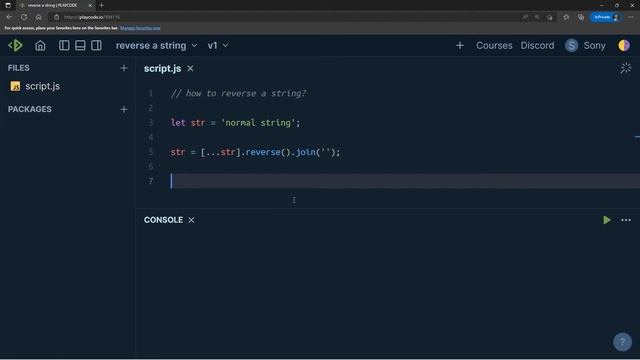Click the FILES section header
The width and height of the screenshot is (640, 360).
19,68
